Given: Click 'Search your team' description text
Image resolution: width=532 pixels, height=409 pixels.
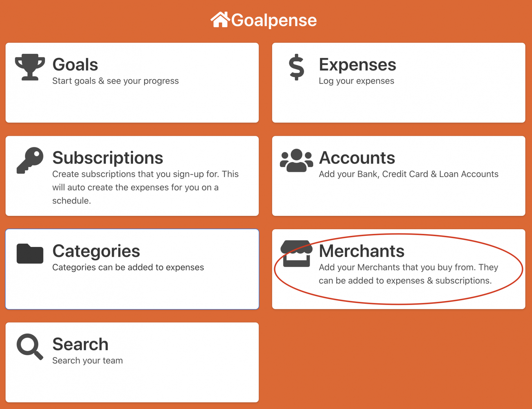Looking at the screenshot, I should [x=88, y=361].
